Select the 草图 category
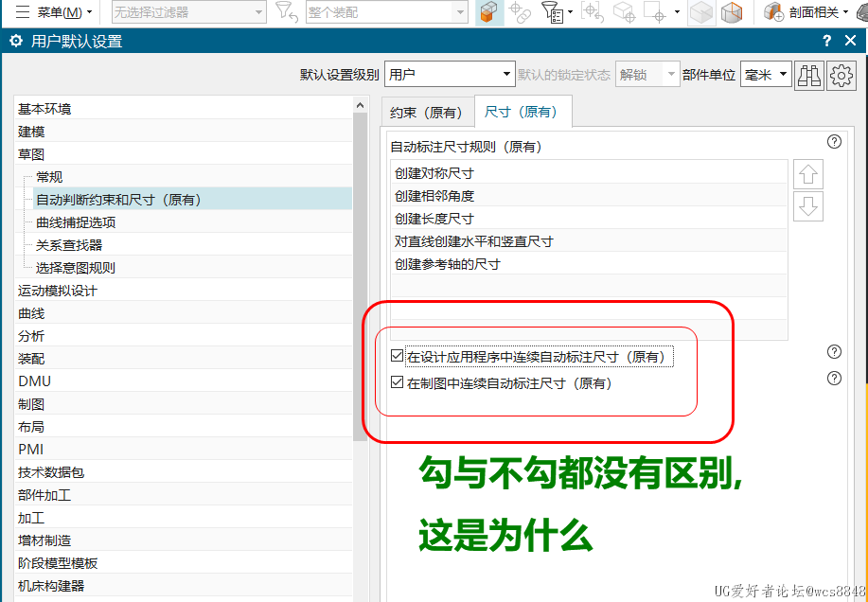Screen dimensions: 868x602 tap(183, 154)
